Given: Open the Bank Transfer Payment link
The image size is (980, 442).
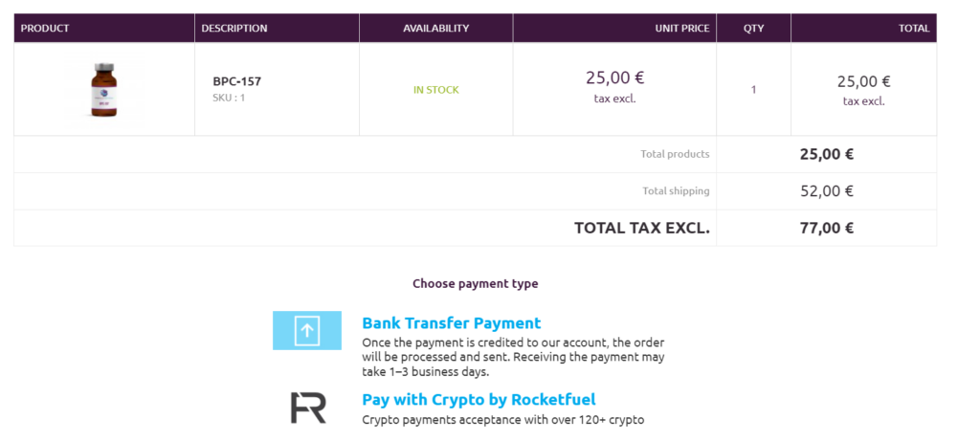Looking at the screenshot, I should click(x=451, y=323).
